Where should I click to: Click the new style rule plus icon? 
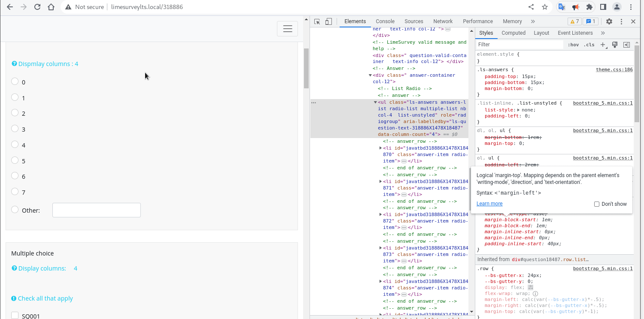[603, 45]
